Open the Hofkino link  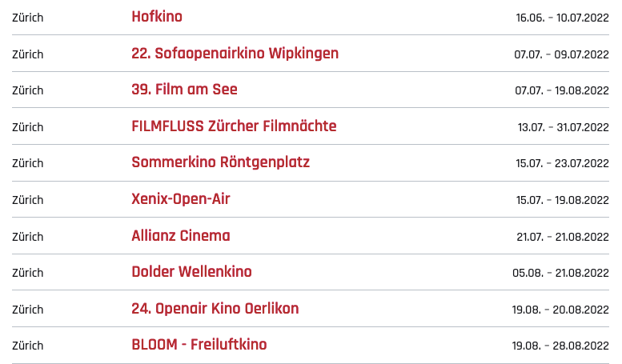click(157, 17)
